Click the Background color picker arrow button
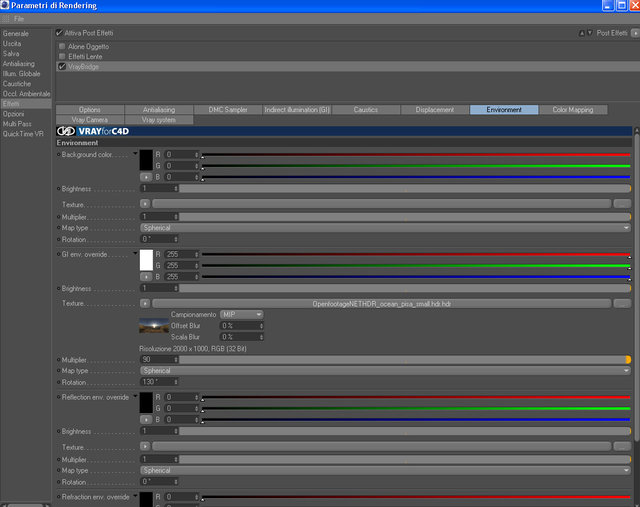 tap(146, 177)
